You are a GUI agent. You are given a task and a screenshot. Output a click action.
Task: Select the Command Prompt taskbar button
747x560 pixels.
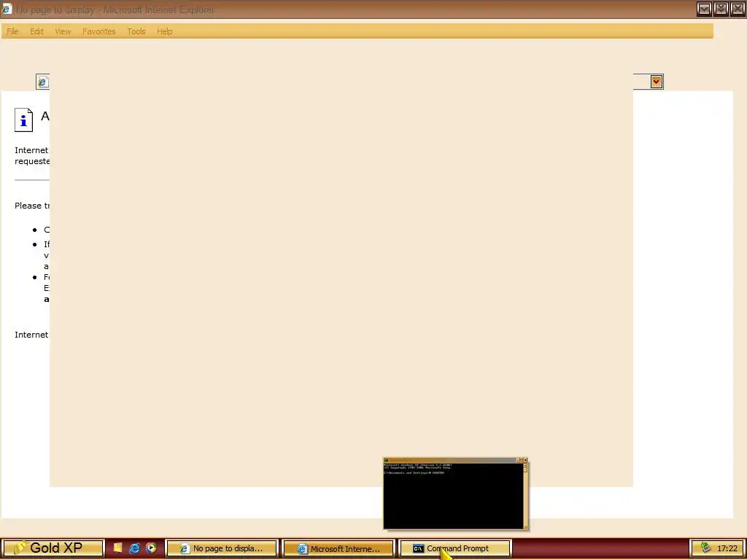tap(455, 548)
